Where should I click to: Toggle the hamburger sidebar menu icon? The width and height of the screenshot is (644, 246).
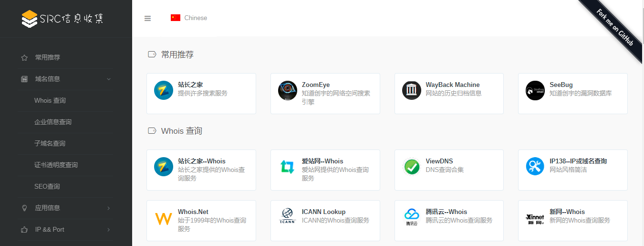[x=147, y=18]
